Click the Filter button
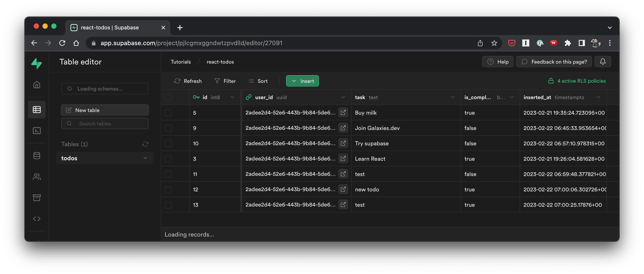 click(225, 81)
